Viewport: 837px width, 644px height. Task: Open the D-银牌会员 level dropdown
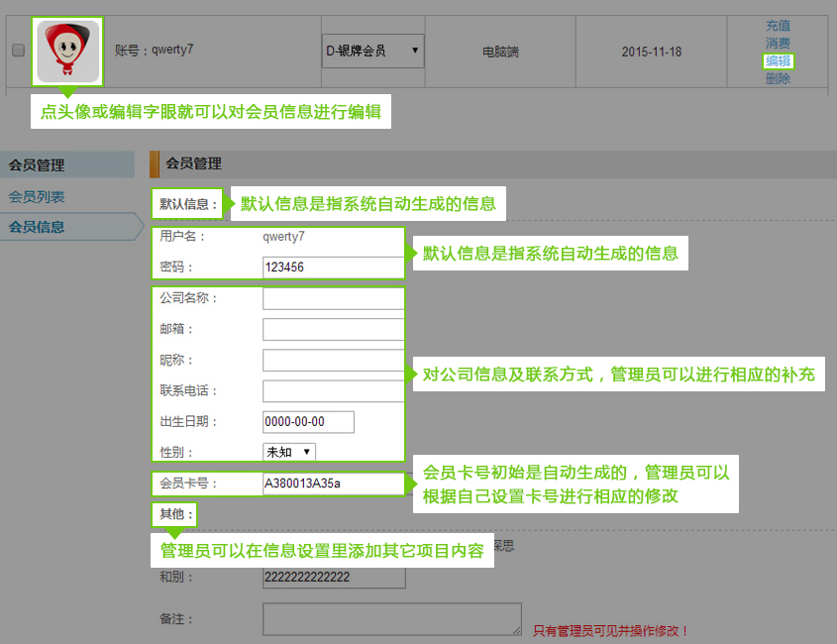(373, 52)
